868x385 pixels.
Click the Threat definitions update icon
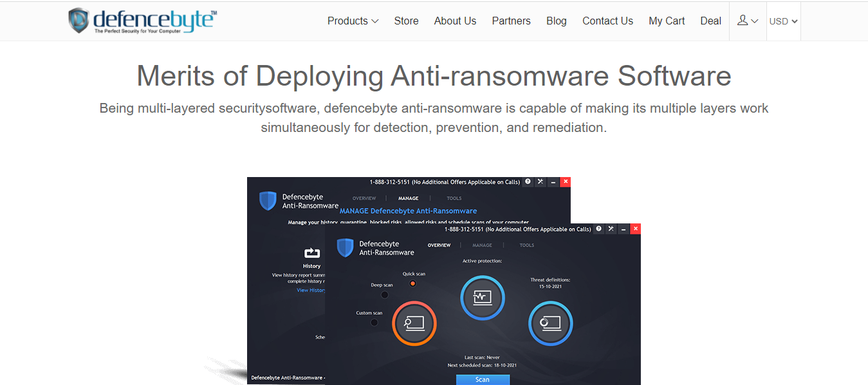pos(550,323)
